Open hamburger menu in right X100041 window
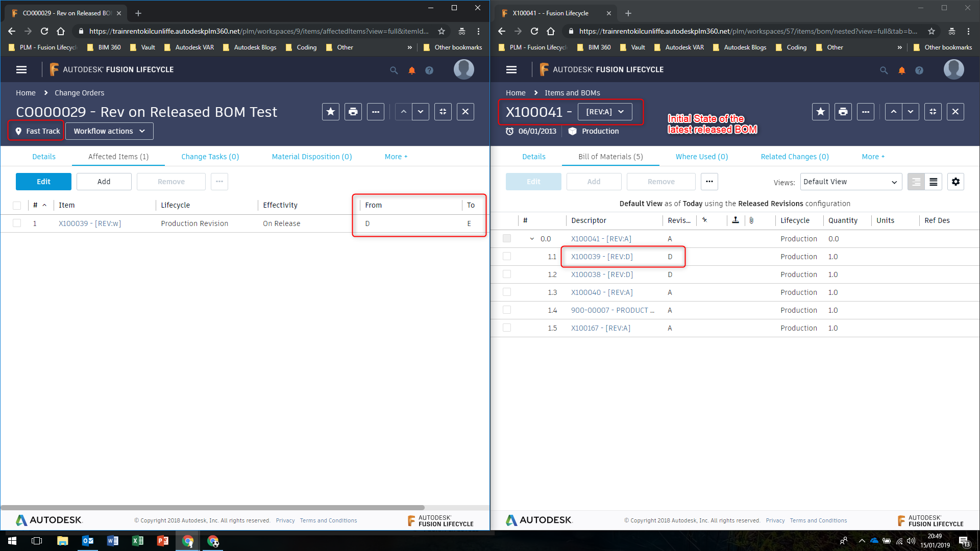 [x=511, y=70]
